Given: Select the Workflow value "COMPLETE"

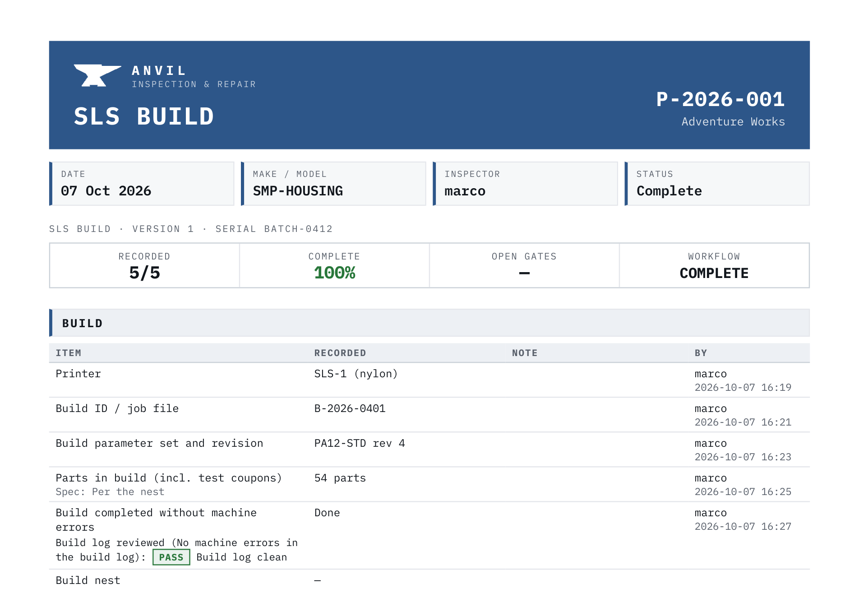Looking at the screenshot, I should click(x=714, y=273).
